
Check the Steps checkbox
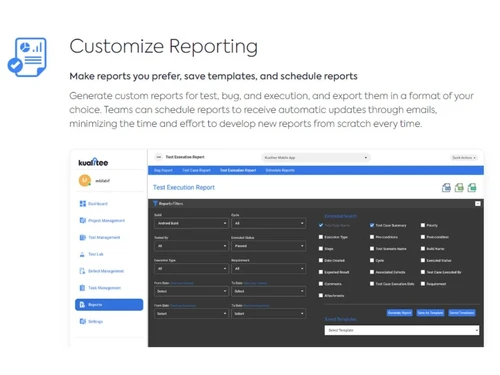[x=321, y=249]
